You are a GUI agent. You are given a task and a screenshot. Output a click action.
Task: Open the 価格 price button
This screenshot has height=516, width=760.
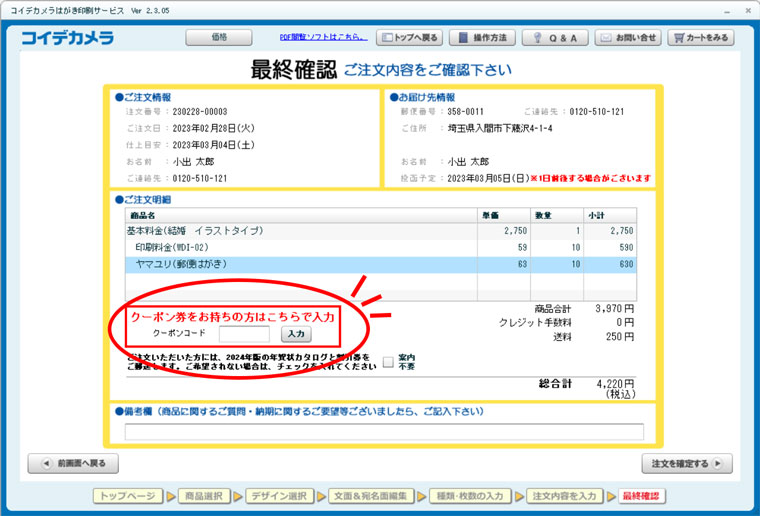click(218, 38)
